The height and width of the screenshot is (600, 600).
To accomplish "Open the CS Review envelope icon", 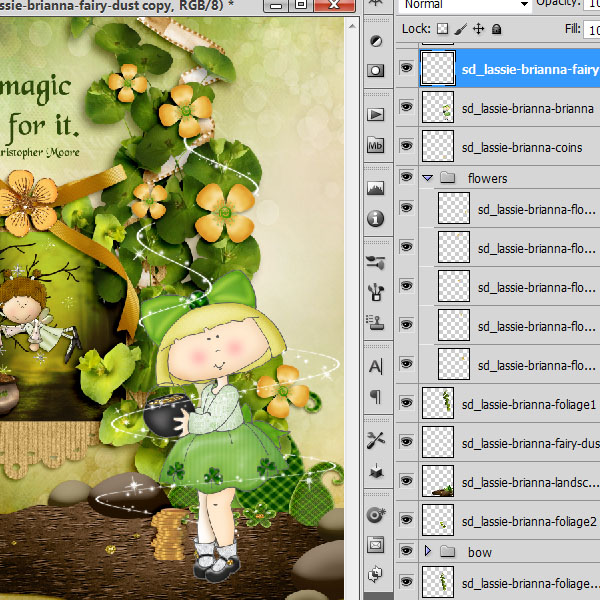I will pyautogui.click(x=376, y=545).
